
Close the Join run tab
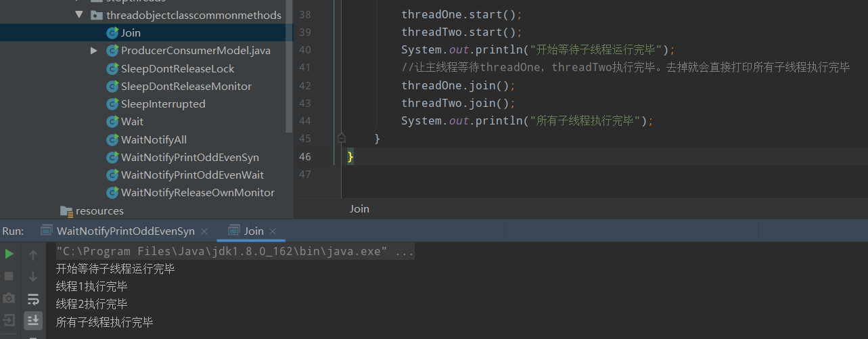pos(273,231)
